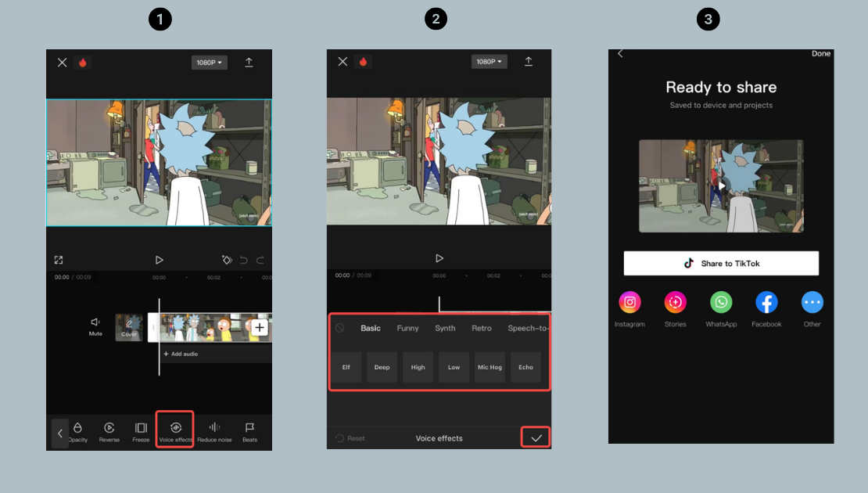
Task: Share to WhatsApp
Action: coord(721,309)
